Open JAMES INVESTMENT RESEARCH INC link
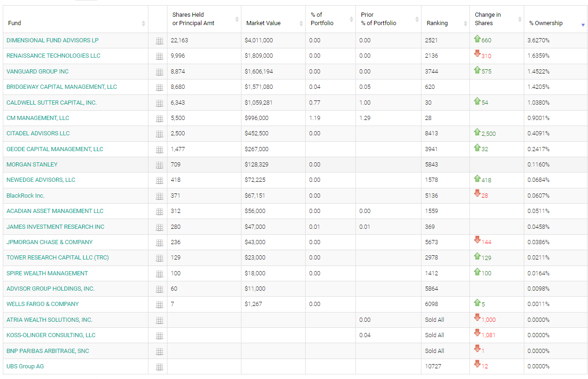Screen dimensions: 588x379 [55, 227]
